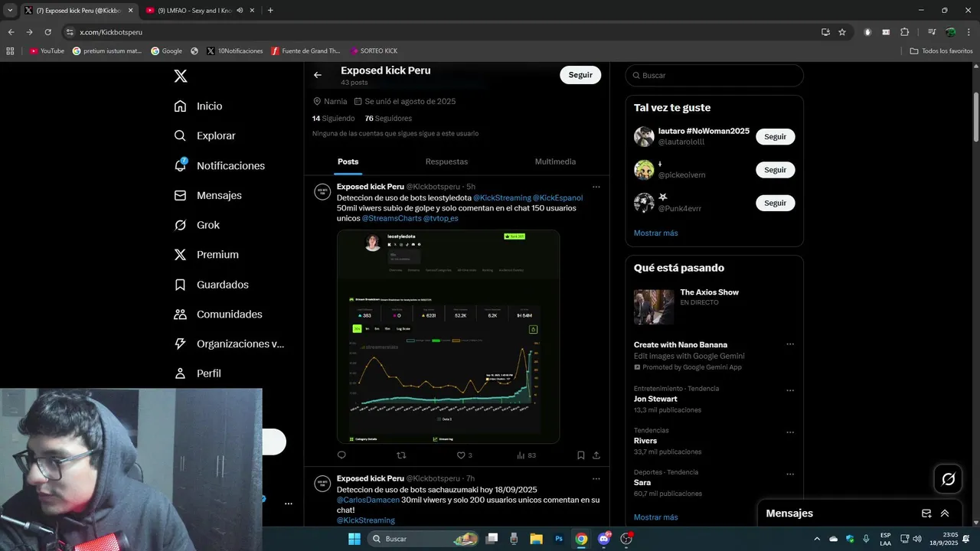Follow lautaro #NoWoman2025 with Seguir
Image resolution: width=980 pixels, height=551 pixels.
coord(775,136)
